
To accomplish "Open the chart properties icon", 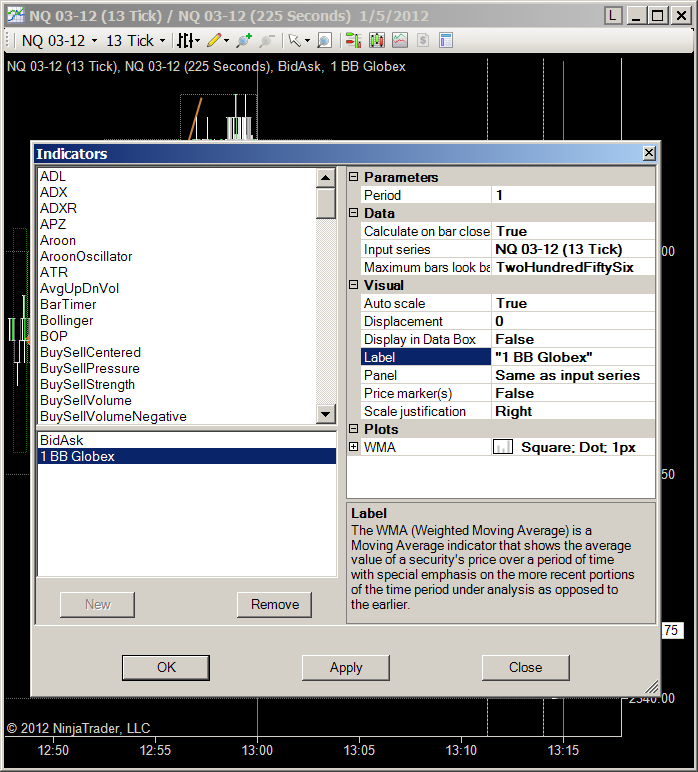I will [446, 40].
